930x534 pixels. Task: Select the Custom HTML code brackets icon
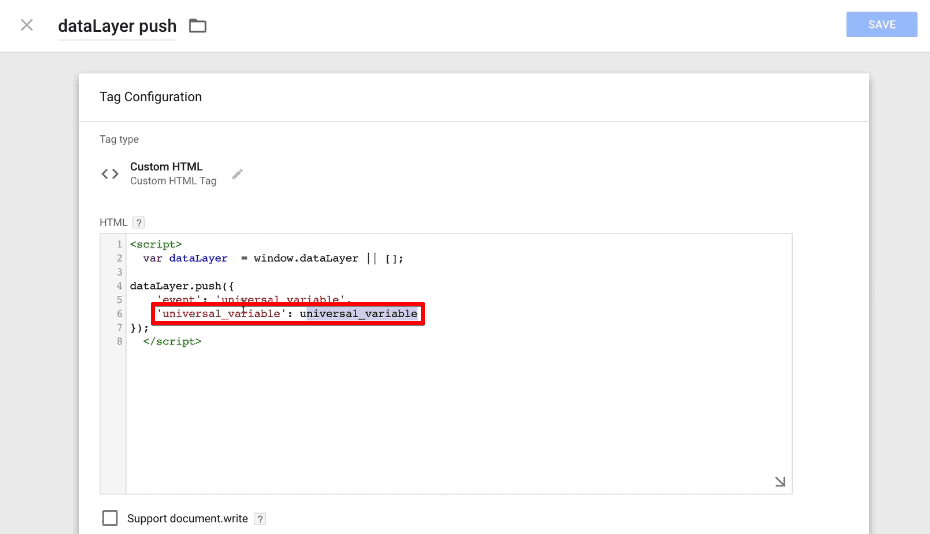click(x=110, y=174)
